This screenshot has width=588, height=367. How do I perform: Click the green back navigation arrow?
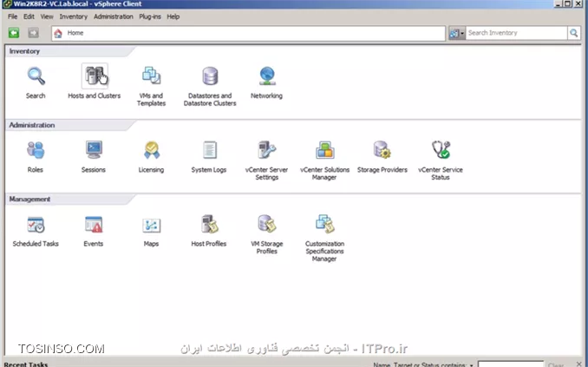[14, 33]
